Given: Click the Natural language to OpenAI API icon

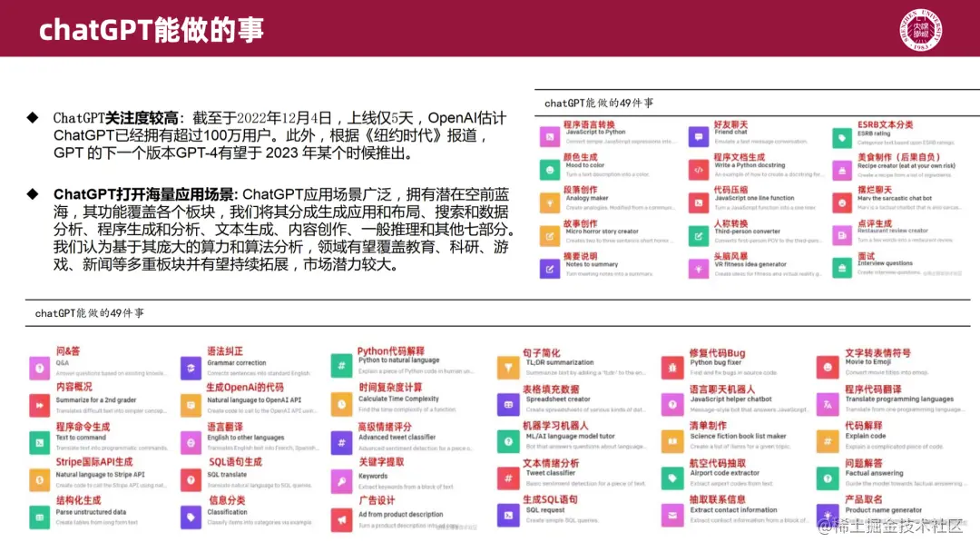Looking at the screenshot, I should pyautogui.click(x=191, y=405).
